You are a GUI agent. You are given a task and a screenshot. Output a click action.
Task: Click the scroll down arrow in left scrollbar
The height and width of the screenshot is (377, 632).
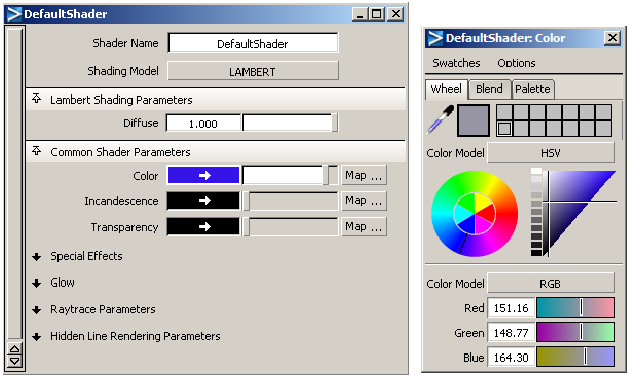point(15,361)
